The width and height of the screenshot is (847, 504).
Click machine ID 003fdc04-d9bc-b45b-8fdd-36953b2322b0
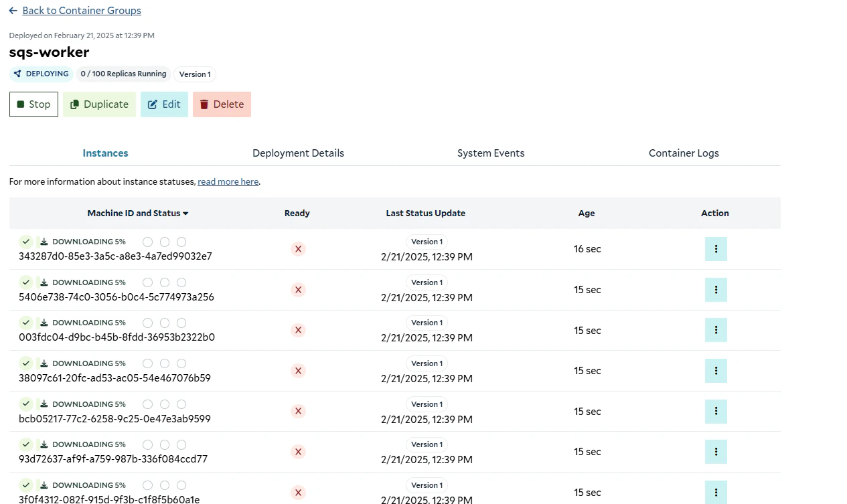pyautogui.click(x=117, y=337)
